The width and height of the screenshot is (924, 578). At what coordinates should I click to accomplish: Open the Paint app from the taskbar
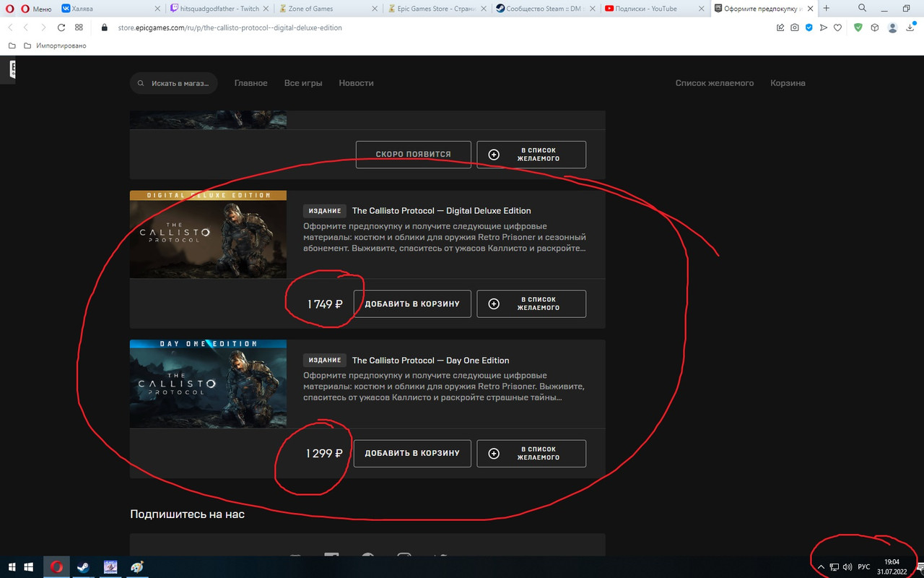(137, 567)
